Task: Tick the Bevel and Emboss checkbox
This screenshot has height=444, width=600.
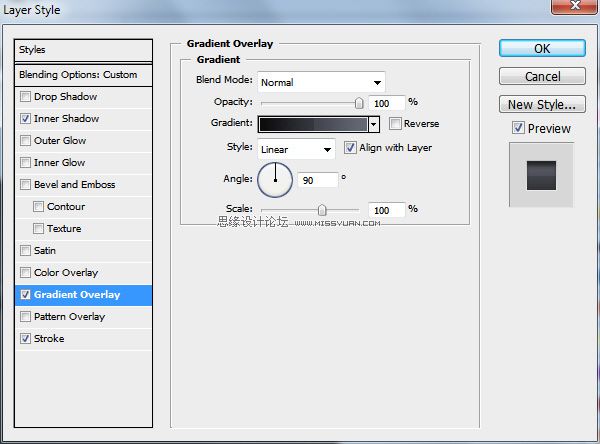Action: coord(25,184)
